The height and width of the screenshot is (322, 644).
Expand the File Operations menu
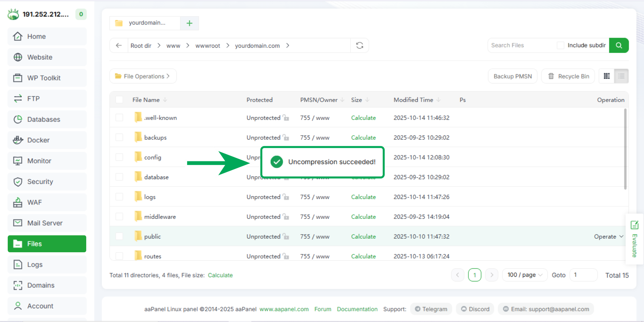pyautogui.click(x=143, y=76)
